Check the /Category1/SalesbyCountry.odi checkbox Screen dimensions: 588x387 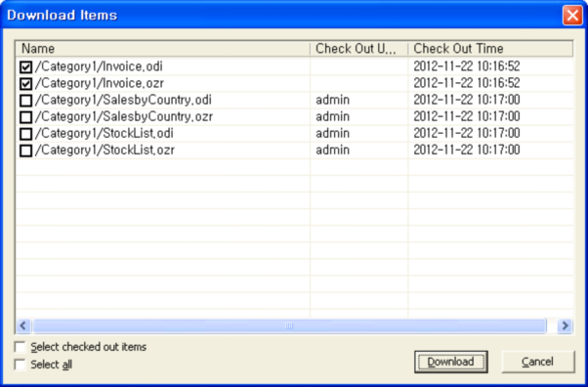point(25,101)
